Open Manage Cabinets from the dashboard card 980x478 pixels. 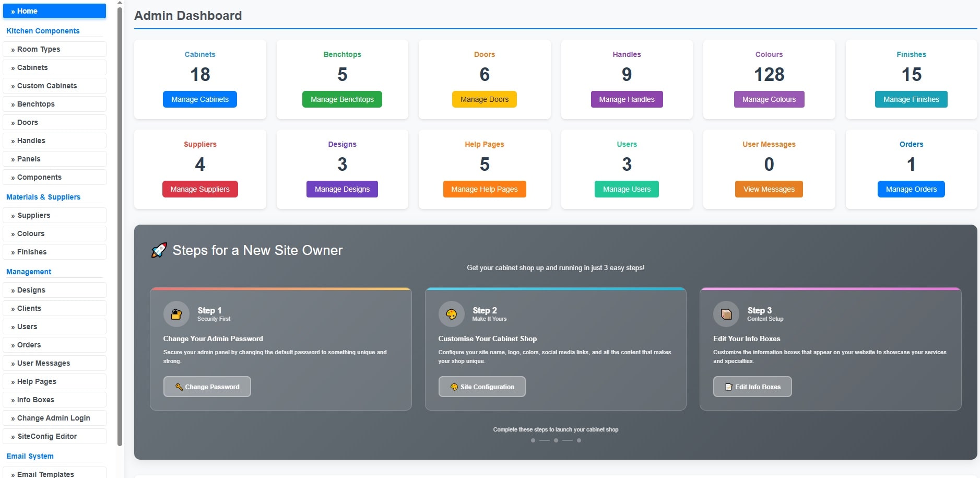[x=199, y=99]
